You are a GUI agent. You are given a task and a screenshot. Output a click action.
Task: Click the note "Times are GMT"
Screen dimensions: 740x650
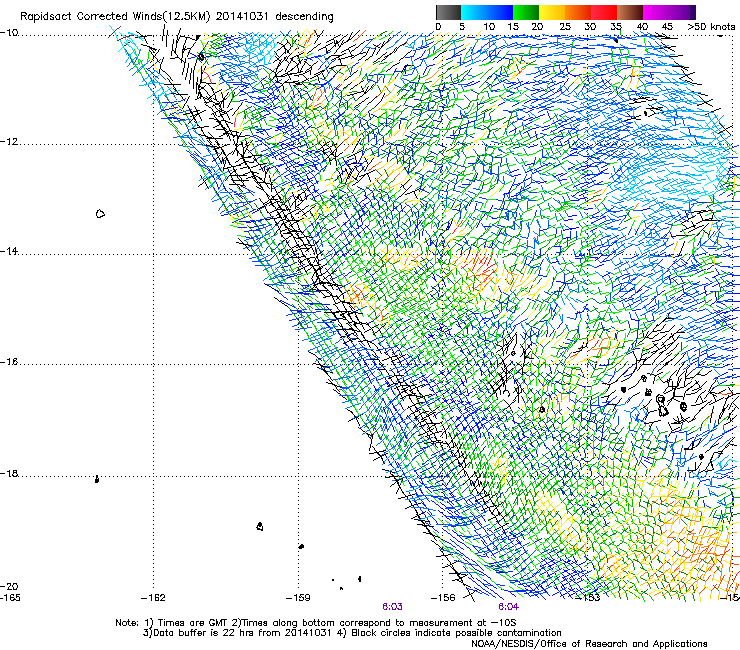192,623
